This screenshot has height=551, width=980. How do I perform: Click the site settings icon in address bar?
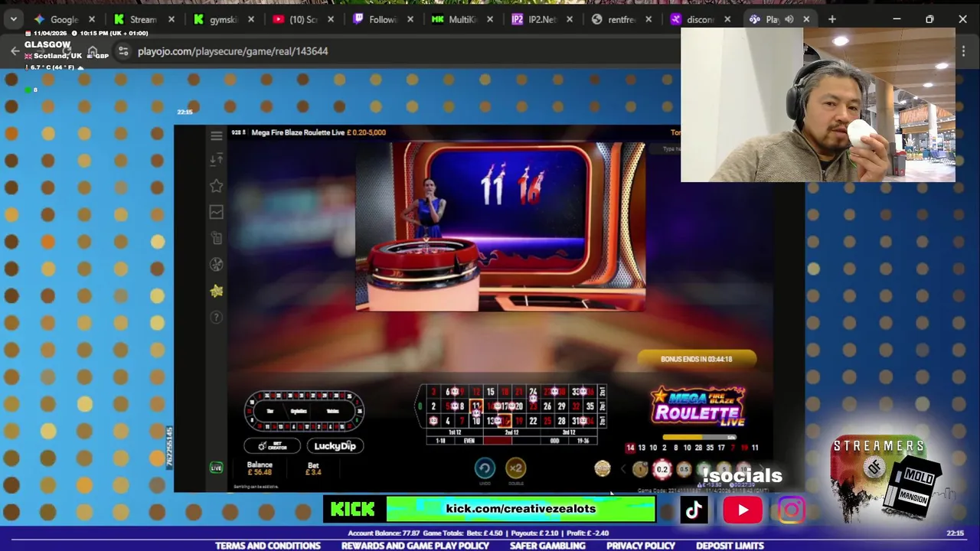pos(122,51)
